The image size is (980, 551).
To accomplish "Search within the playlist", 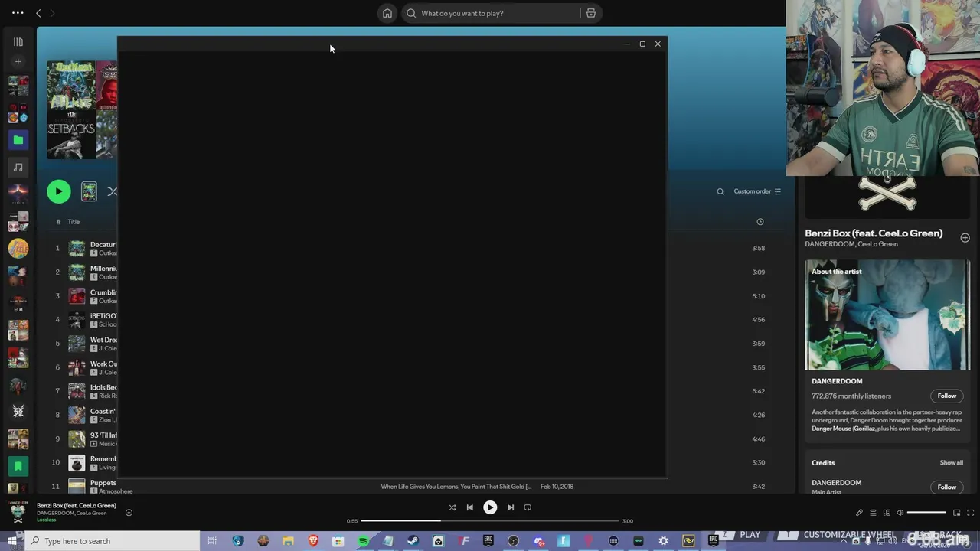I will (x=720, y=191).
